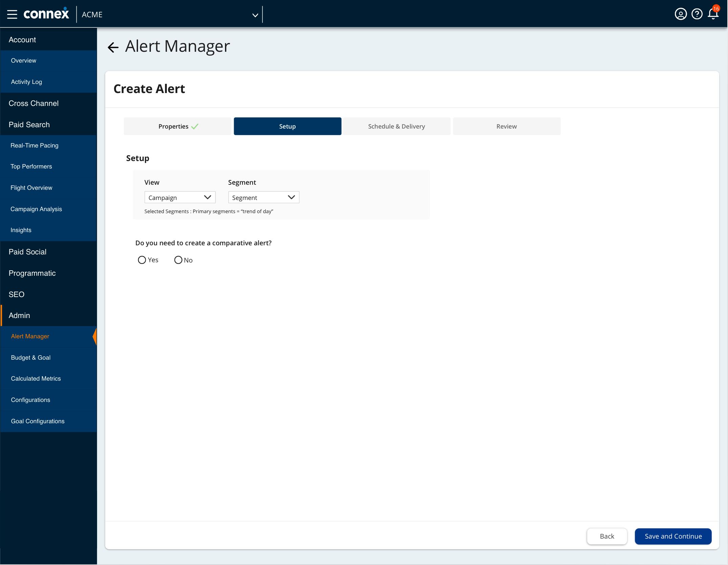Click the Back button
The width and height of the screenshot is (728, 565).
pos(607,536)
